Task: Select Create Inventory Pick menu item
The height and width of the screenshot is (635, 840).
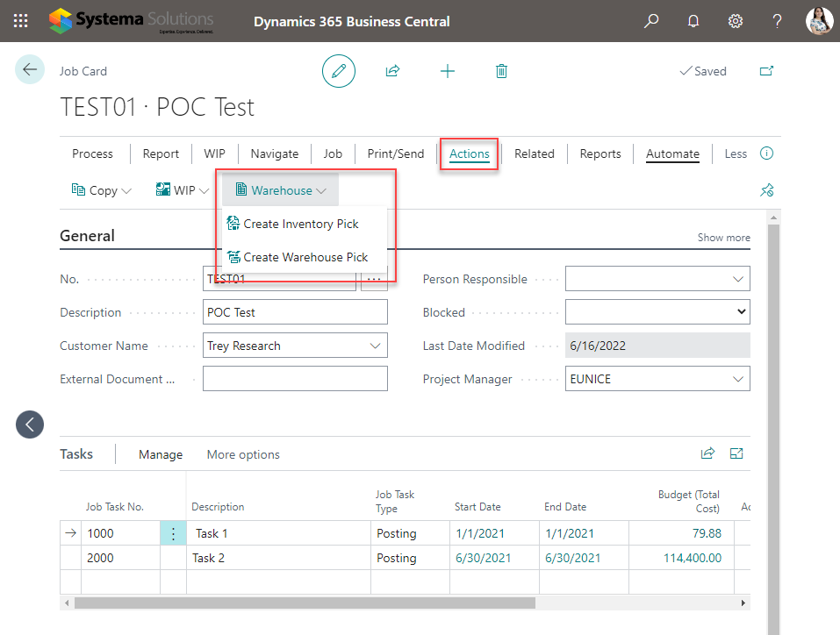Action: [300, 224]
